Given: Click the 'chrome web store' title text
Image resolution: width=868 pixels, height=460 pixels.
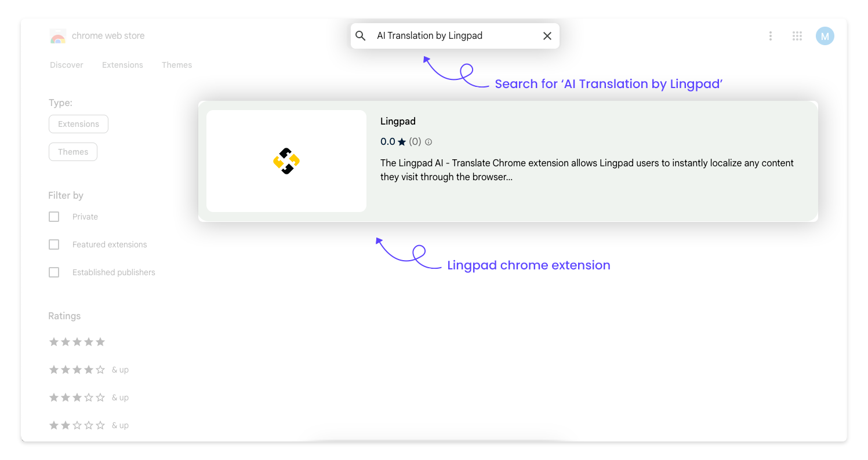Looking at the screenshot, I should pos(108,36).
